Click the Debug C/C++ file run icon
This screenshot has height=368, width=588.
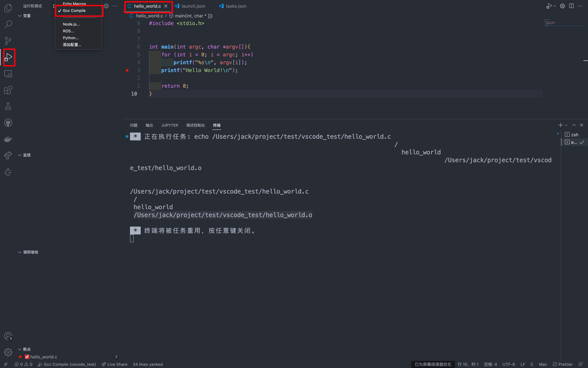pyautogui.click(x=549, y=6)
